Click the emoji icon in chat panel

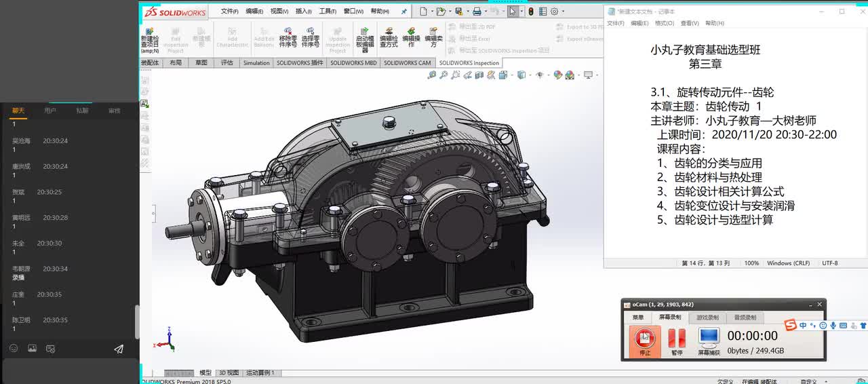[14, 348]
